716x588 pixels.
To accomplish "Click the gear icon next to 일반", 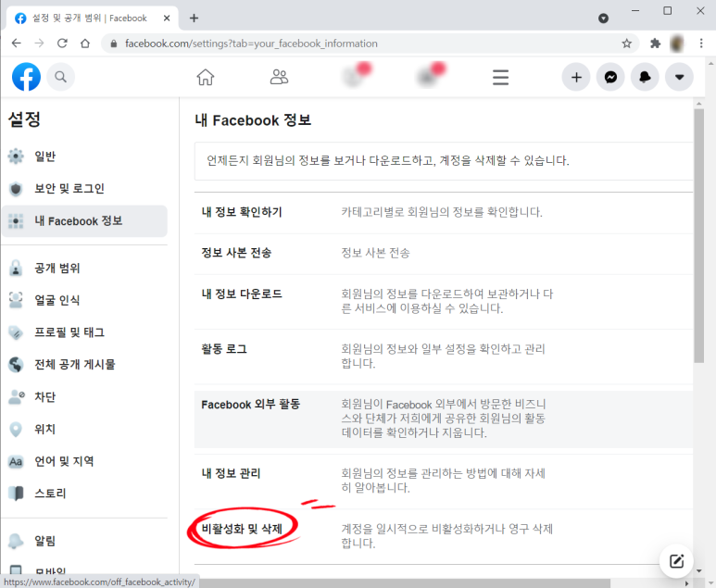I will click(16, 156).
